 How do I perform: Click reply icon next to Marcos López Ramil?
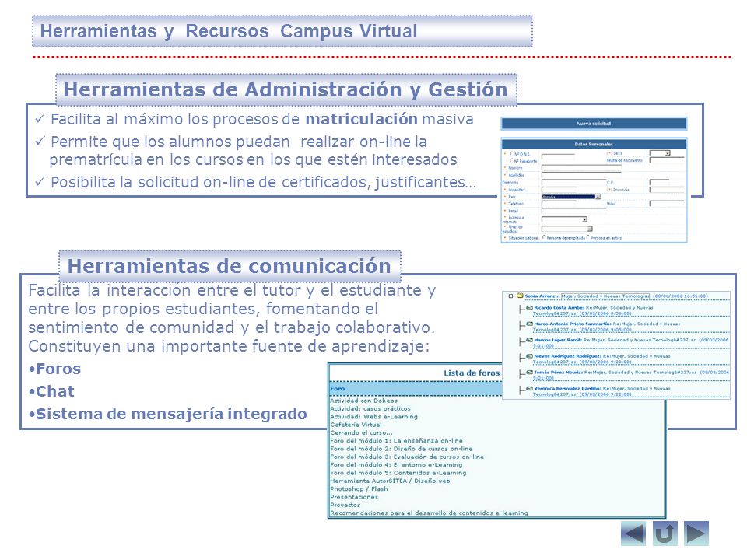(x=529, y=341)
